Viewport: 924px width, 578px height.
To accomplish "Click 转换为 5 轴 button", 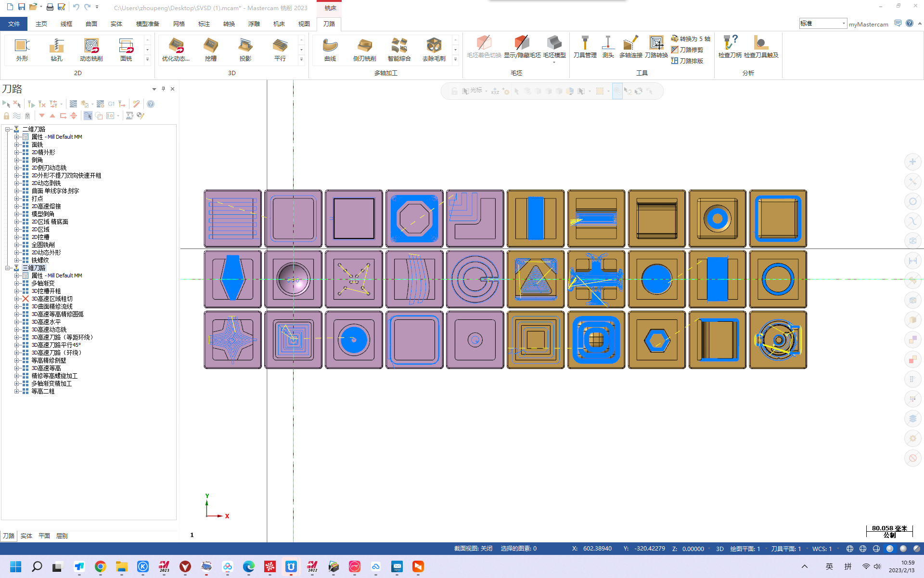I will point(691,39).
